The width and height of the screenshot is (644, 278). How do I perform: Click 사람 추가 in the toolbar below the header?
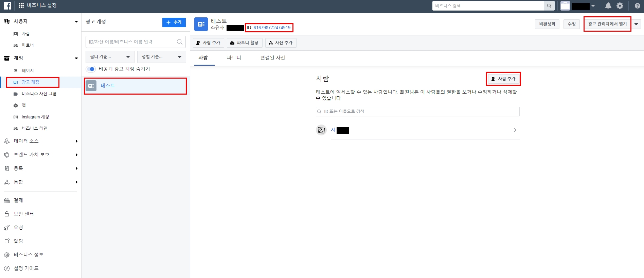(x=209, y=43)
